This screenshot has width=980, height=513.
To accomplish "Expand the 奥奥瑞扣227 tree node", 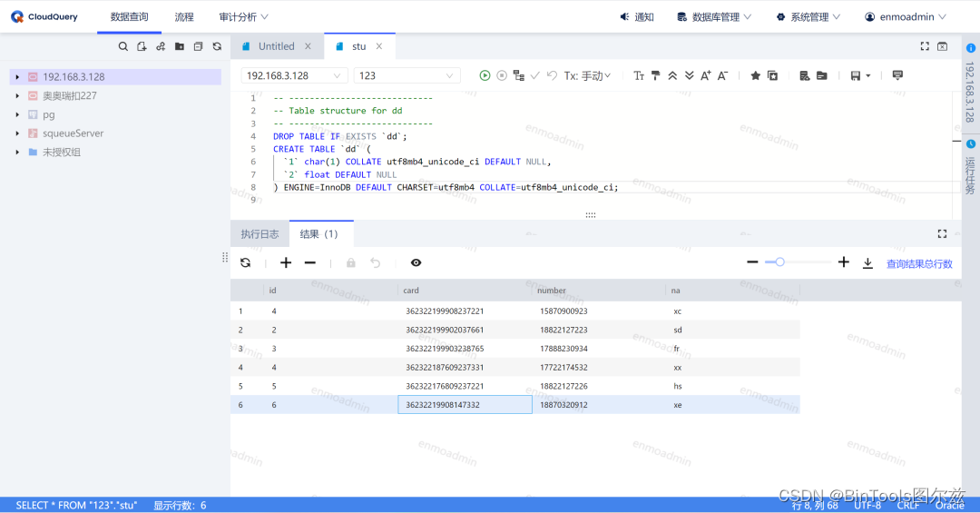I will click(x=17, y=95).
